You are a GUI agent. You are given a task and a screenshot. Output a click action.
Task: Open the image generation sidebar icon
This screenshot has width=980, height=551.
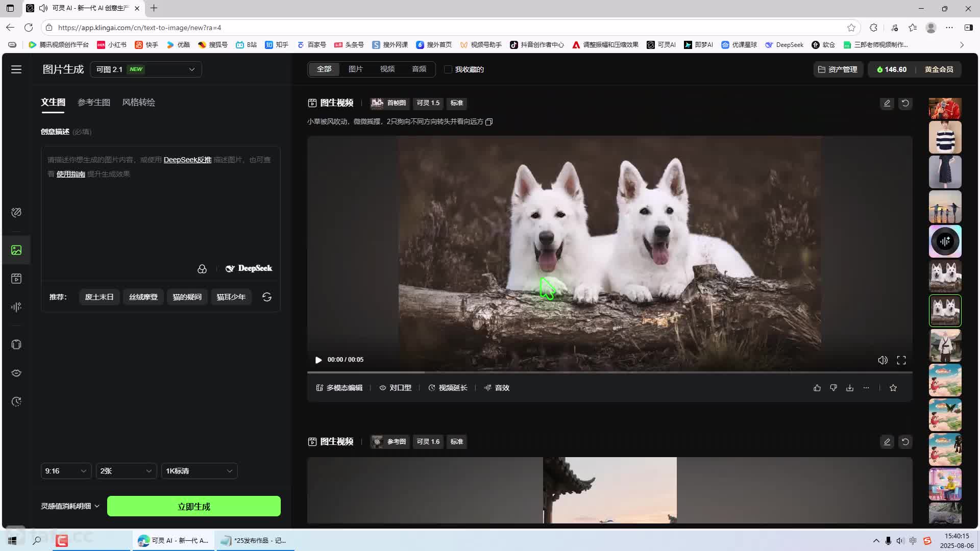pos(16,250)
